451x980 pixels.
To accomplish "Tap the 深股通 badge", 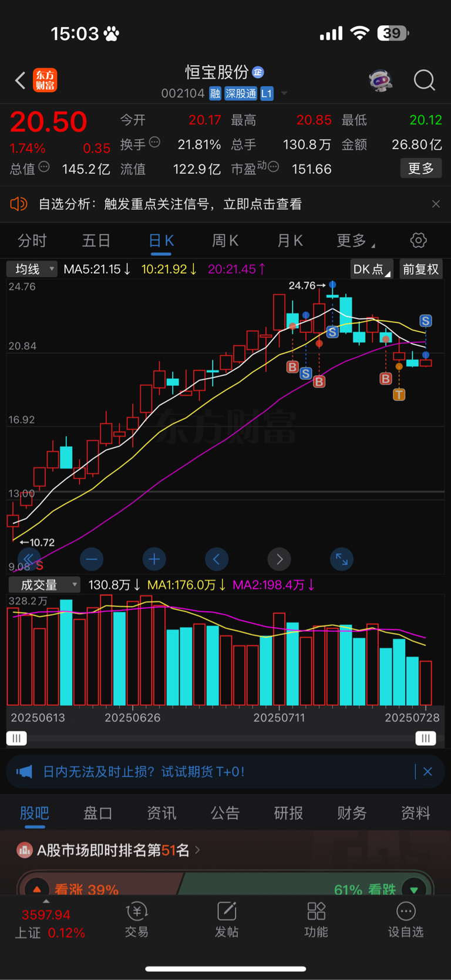I will point(241,93).
